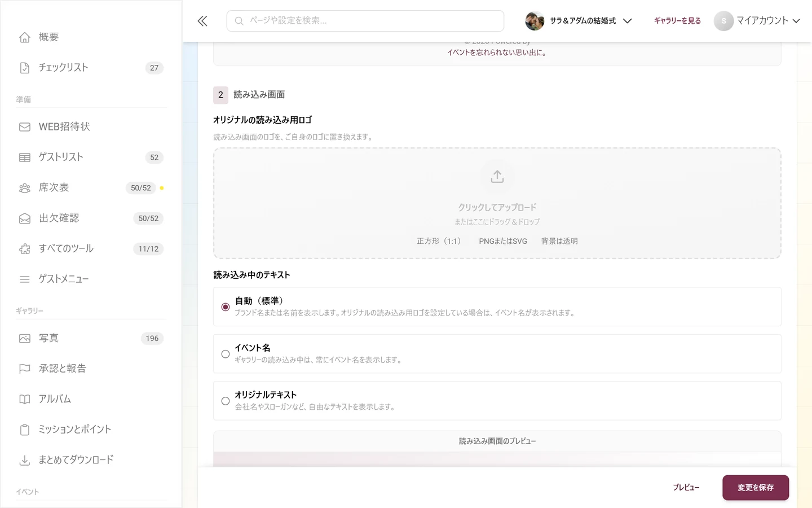
Task: Click the hamburger icon beside ゲストメニュー
Action: point(25,279)
